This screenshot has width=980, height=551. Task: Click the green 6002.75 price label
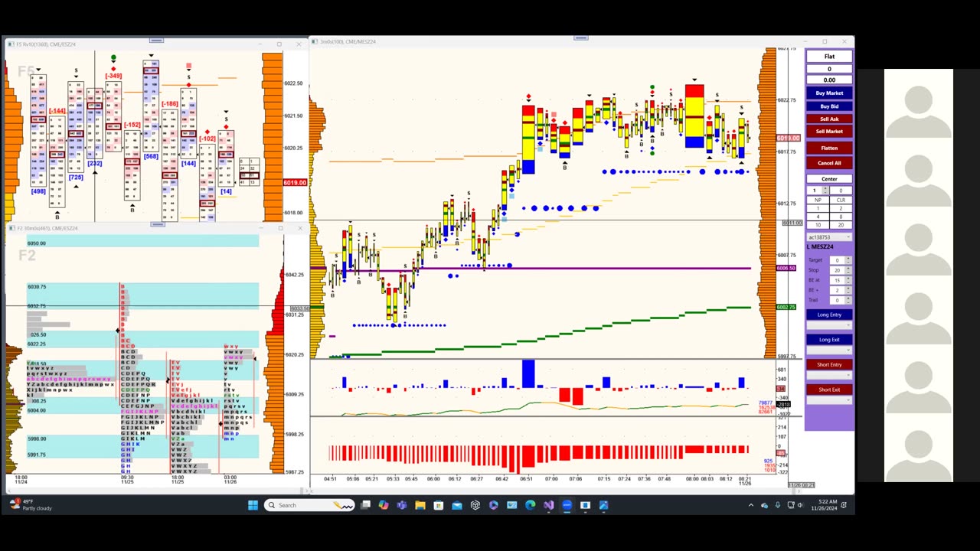(x=786, y=307)
